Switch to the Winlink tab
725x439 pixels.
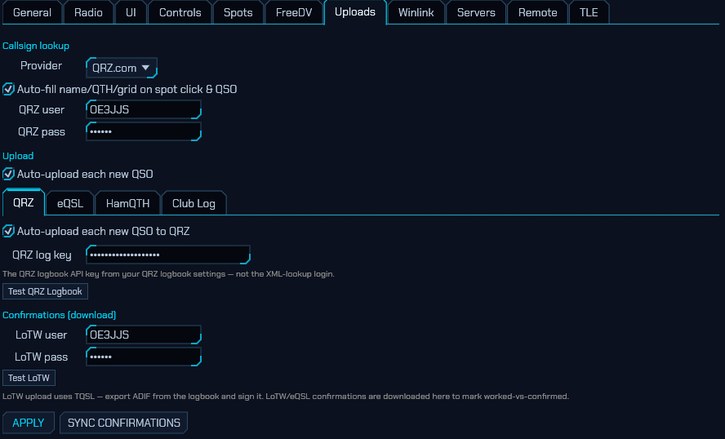click(416, 12)
